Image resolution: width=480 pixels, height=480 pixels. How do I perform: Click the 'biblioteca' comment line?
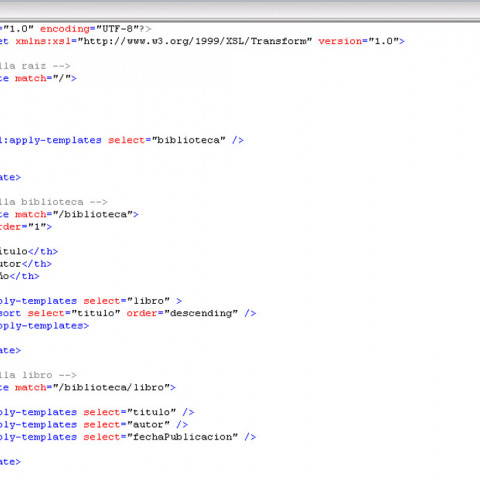(53, 202)
